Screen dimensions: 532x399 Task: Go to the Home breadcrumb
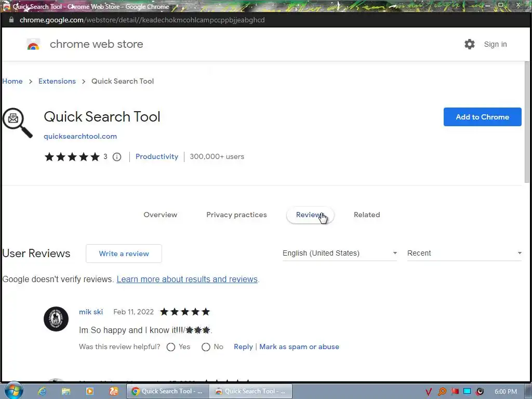point(12,81)
